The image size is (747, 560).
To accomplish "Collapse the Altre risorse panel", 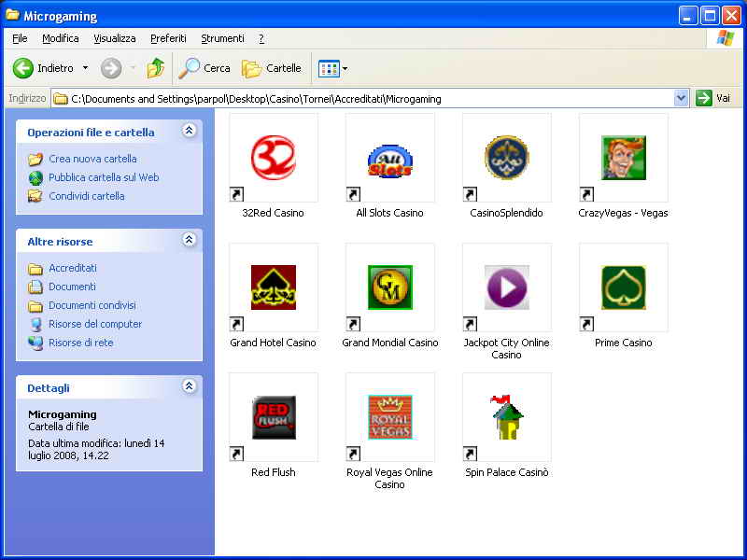I will [x=190, y=240].
